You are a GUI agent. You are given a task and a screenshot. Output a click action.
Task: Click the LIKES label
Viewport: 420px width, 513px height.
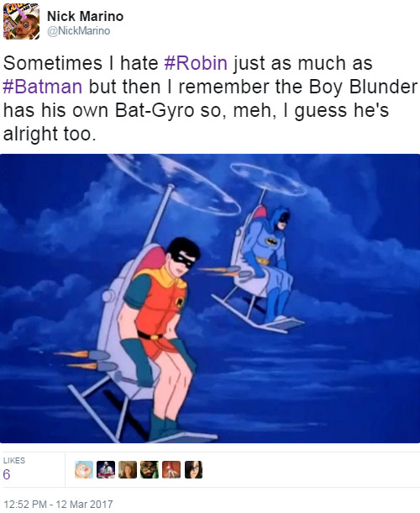coord(14,460)
